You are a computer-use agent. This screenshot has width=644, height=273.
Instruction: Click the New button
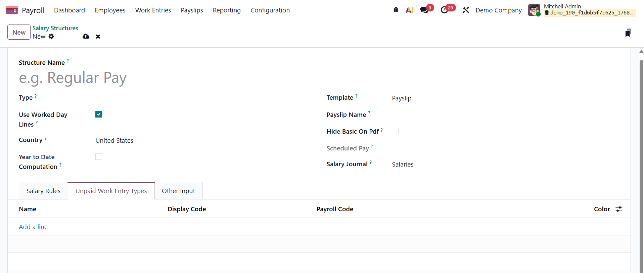pos(19,32)
